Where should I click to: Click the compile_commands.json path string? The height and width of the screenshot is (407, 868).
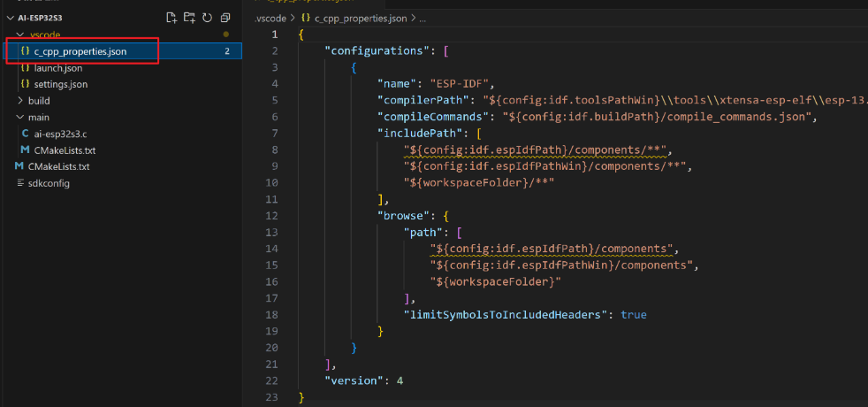[x=656, y=117]
